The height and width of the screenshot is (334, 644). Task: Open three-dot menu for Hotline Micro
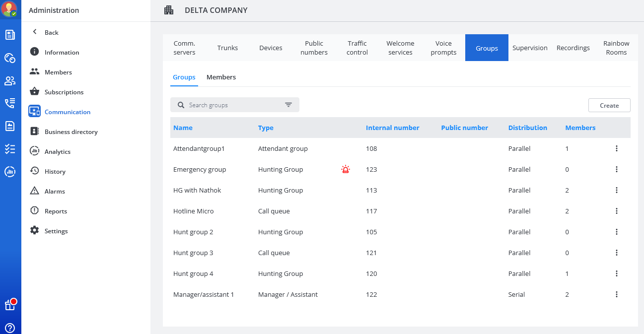pos(616,211)
